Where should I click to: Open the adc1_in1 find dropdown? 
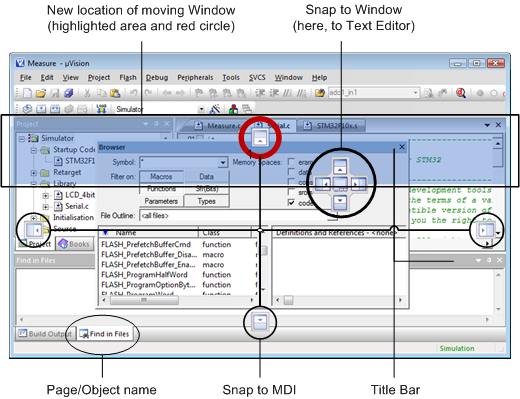(x=415, y=93)
